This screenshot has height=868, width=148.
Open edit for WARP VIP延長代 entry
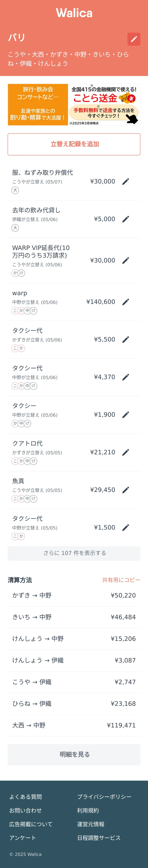125,260
